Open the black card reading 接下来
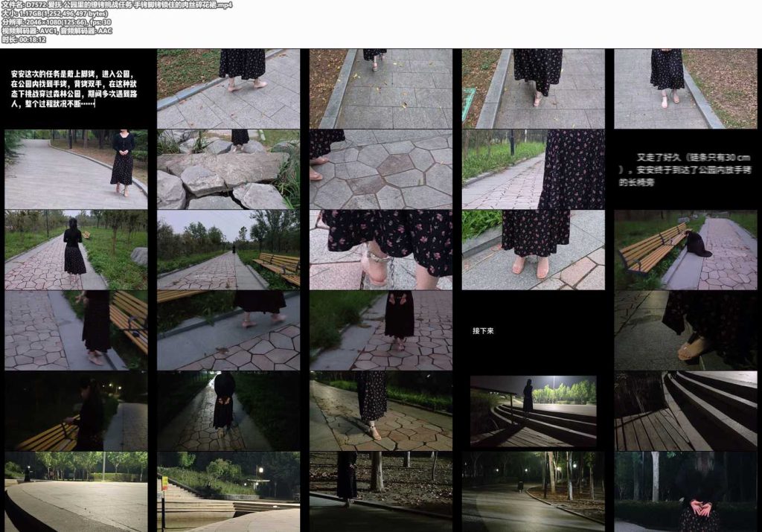This screenshot has height=532, width=762. coord(533,330)
